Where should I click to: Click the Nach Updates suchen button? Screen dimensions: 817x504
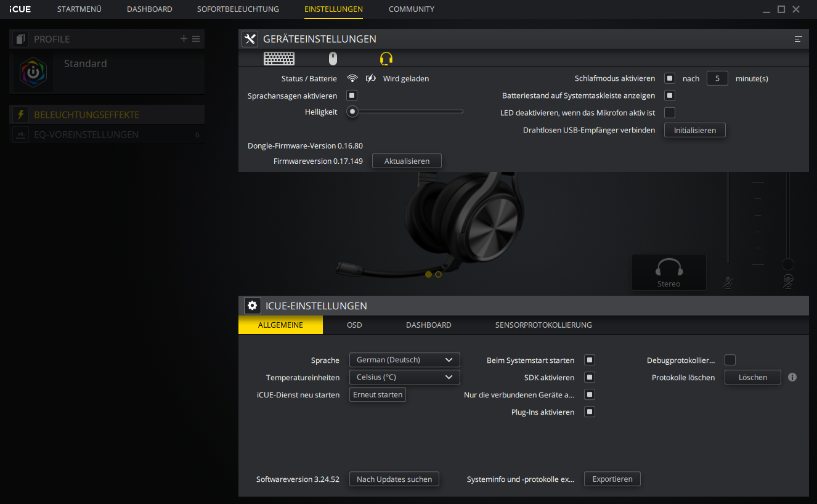pos(394,479)
